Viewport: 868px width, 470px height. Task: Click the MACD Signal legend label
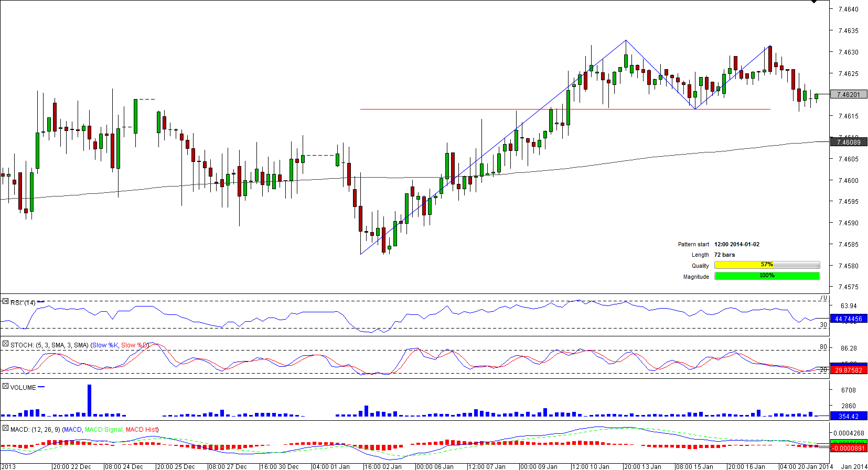click(x=104, y=430)
